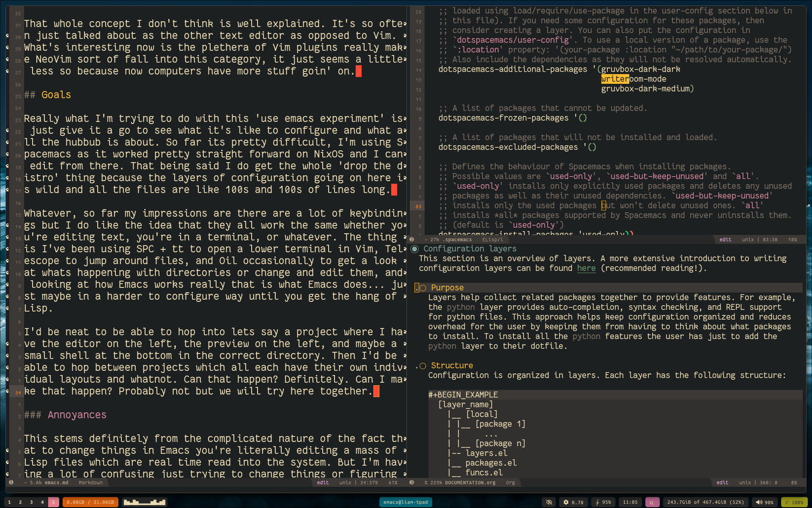The height and width of the screenshot is (508, 812).
Task: Click the frequency icon showing 95%
Action: (x=602, y=502)
